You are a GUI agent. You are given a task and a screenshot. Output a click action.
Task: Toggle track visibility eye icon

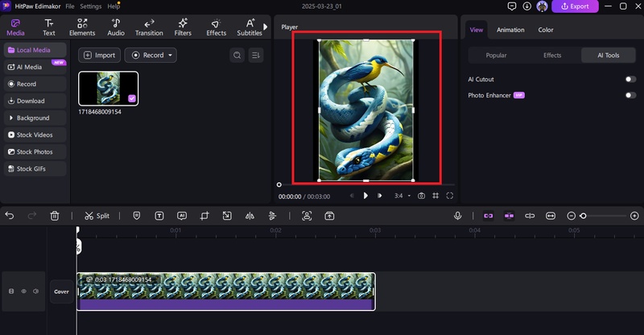point(23,292)
